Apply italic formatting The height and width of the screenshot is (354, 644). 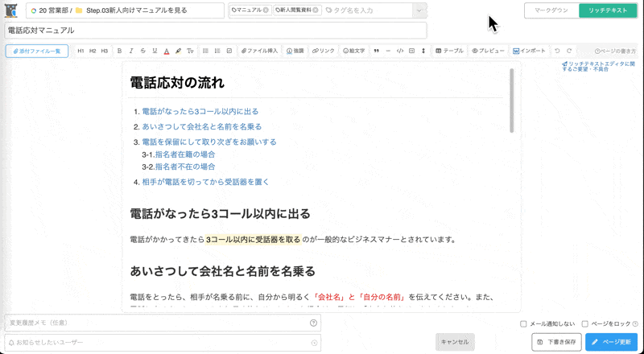tap(131, 51)
